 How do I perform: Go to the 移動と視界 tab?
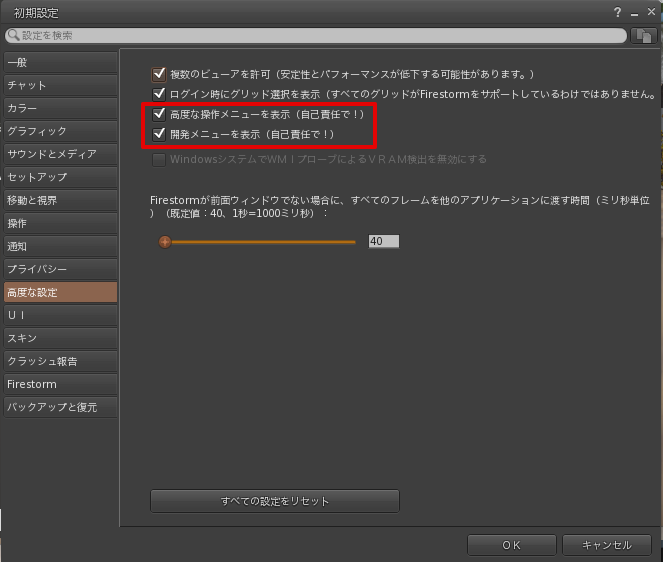60,200
